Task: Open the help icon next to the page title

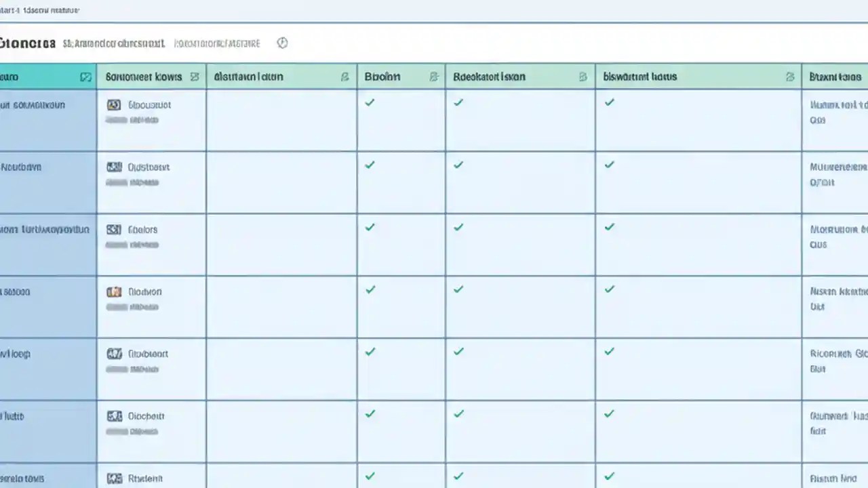Action: [x=282, y=43]
